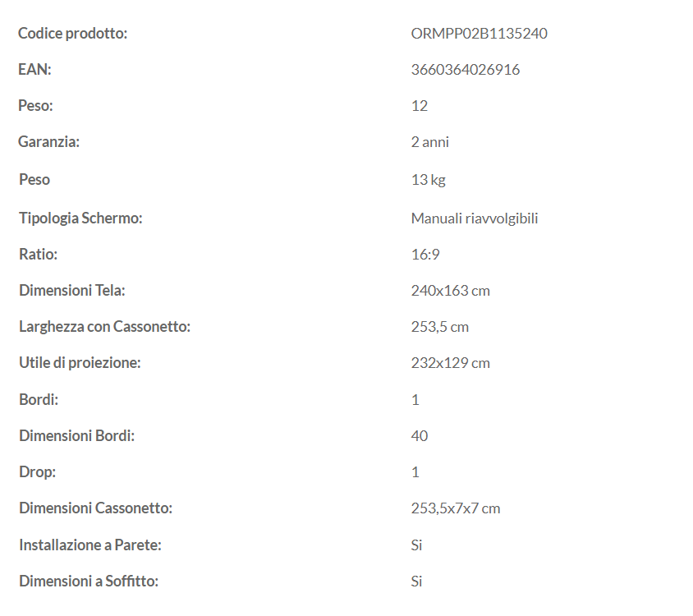The image size is (693, 616).
Task: Click the Dimensioni Bordi value 40
Action: [420, 436]
